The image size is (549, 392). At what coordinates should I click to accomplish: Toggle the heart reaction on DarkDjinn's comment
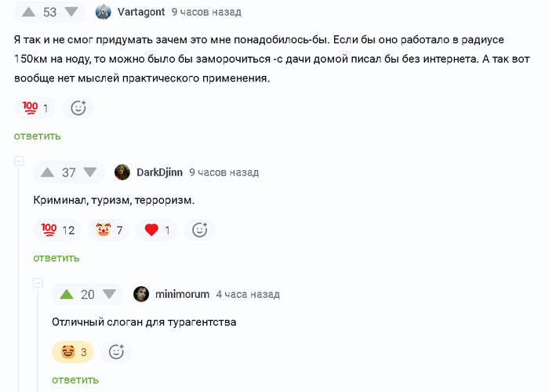coord(157,230)
